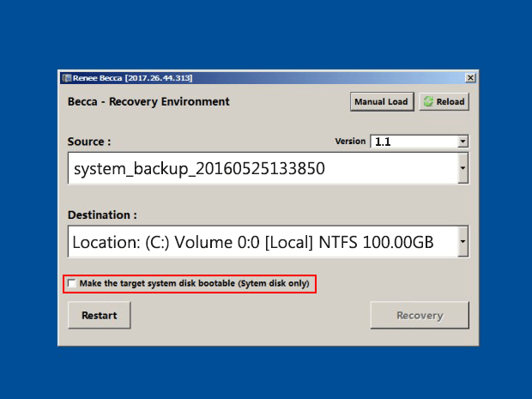Click the Reload button with green icon
Viewport: 532px width, 399px height.
pos(444,101)
